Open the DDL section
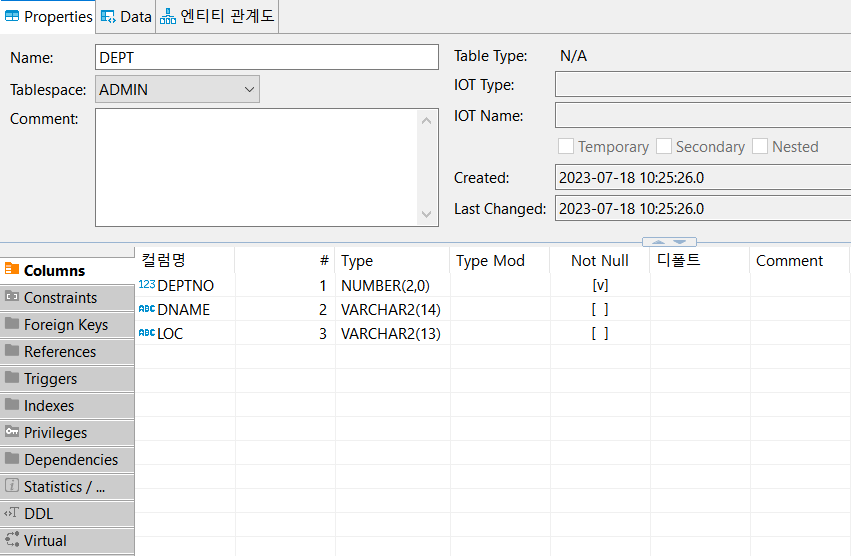Image resolution: width=851 pixels, height=556 pixels. tap(67, 514)
